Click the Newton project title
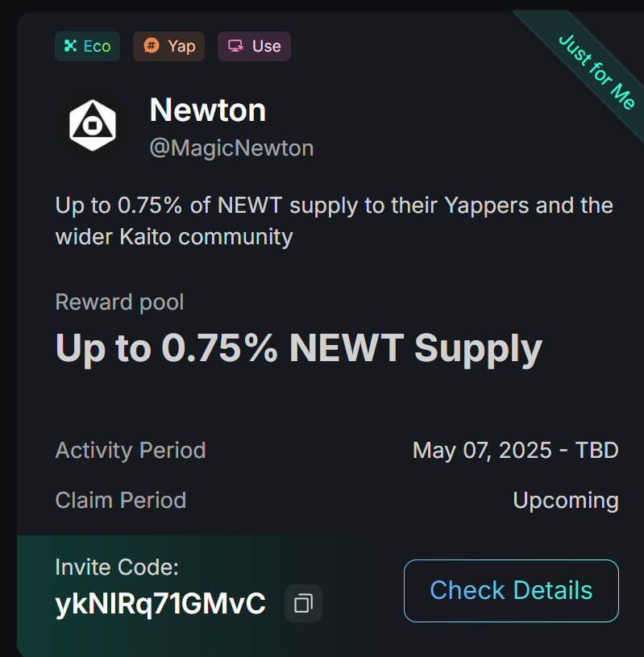This screenshot has height=657, width=644. [x=208, y=110]
